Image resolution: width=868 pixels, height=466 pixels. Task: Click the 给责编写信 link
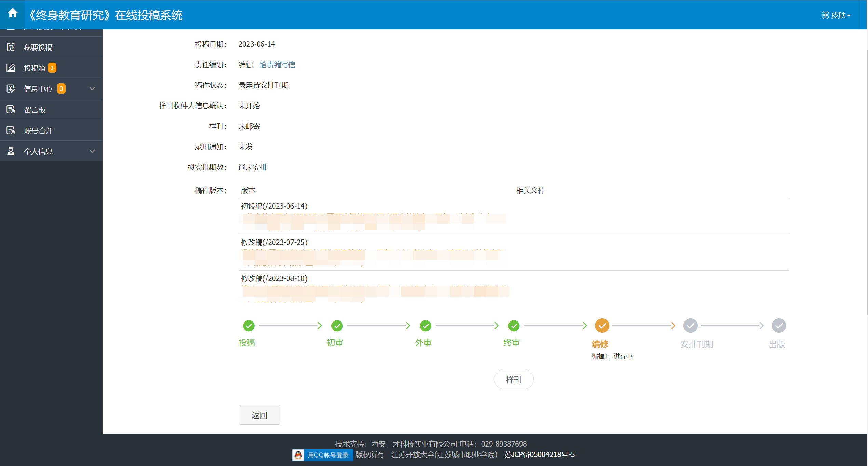click(x=277, y=65)
